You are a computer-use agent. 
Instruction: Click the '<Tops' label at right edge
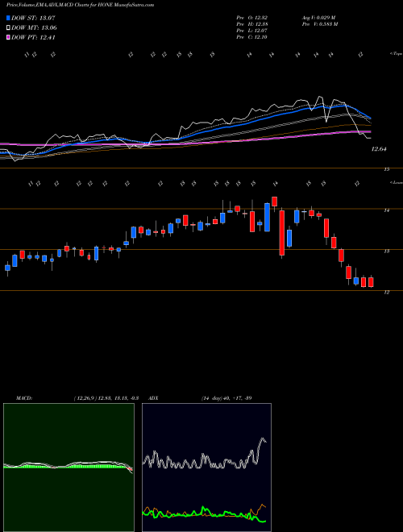click(x=396, y=54)
